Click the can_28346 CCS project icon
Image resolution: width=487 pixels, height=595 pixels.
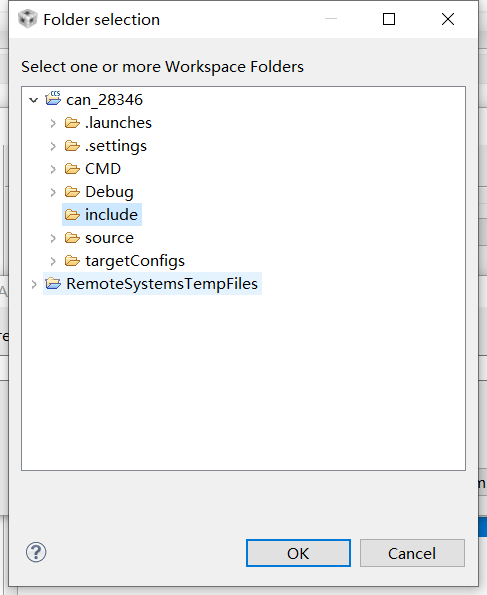[53, 98]
